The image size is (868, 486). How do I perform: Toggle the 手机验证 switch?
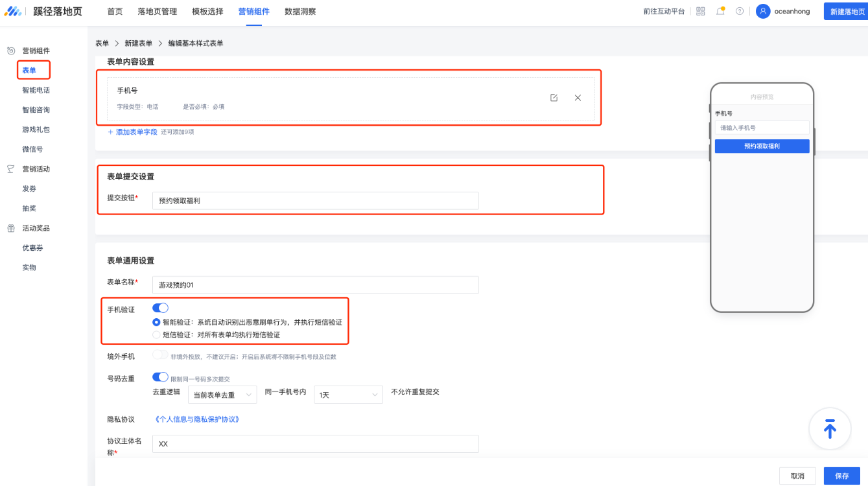point(160,308)
